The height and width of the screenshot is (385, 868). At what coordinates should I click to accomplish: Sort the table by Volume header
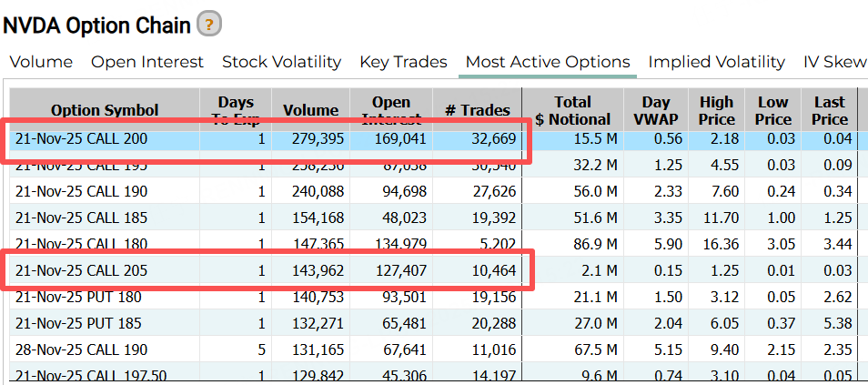coord(310,110)
